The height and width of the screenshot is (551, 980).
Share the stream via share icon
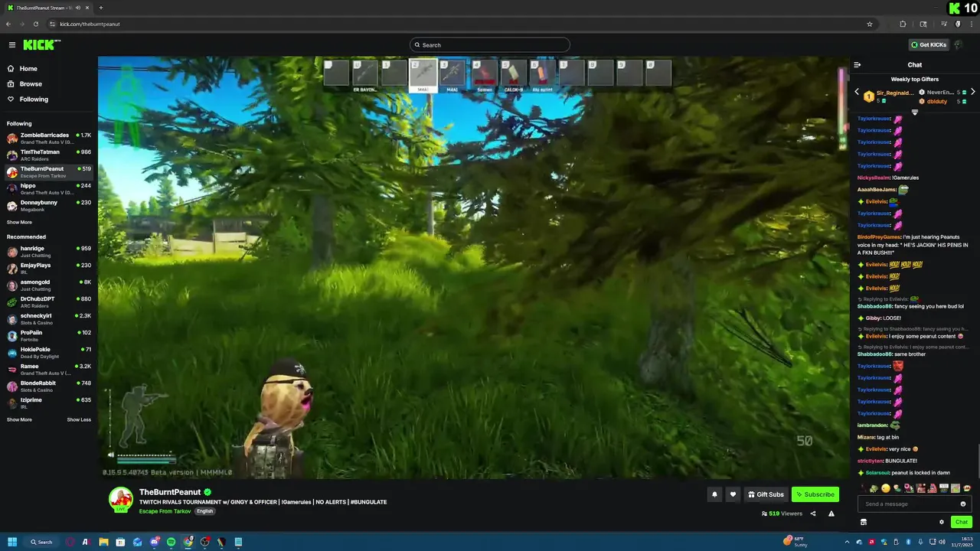(813, 514)
